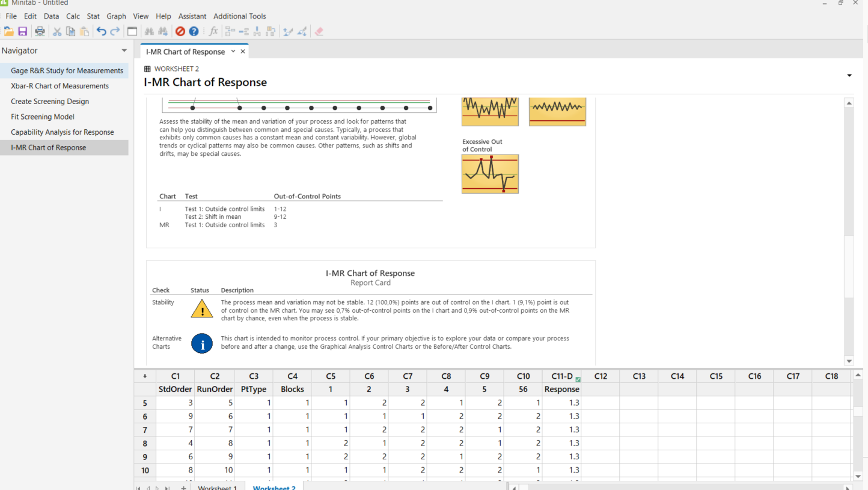The height and width of the screenshot is (490, 868).
Task: Click the 'Excessive Out of Control' chart thumbnail
Action: coord(490,174)
